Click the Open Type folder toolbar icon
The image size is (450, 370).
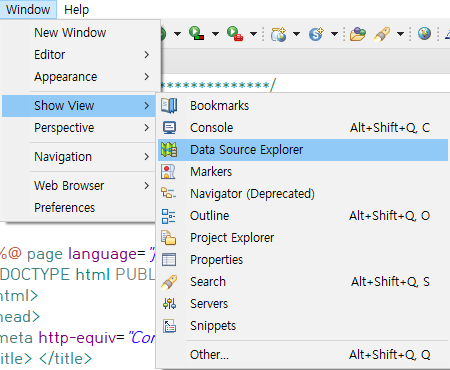358,34
